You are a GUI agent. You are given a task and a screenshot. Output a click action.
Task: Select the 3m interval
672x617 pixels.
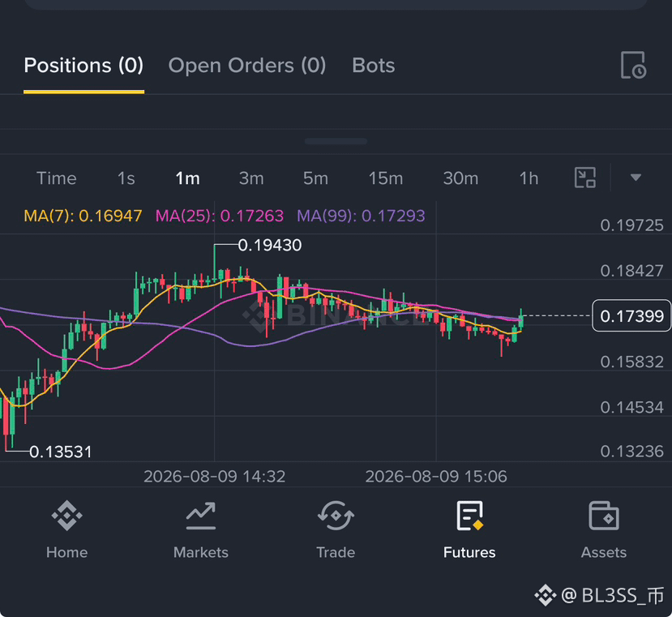pyautogui.click(x=251, y=178)
